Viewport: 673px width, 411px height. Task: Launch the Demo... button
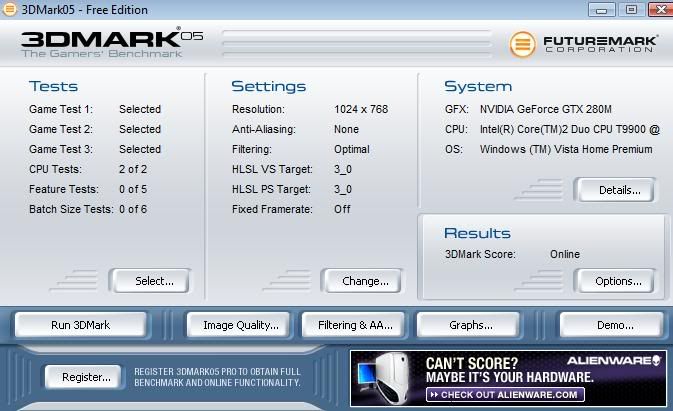(x=612, y=325)
